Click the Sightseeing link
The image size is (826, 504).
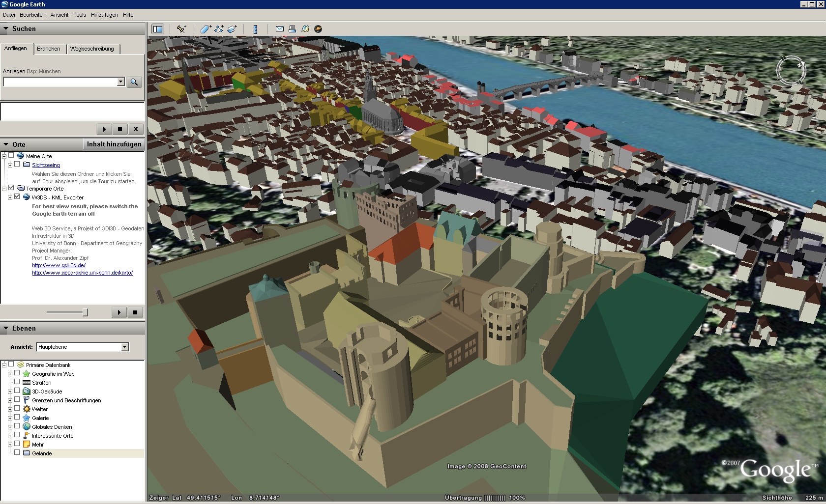(46, 165)
